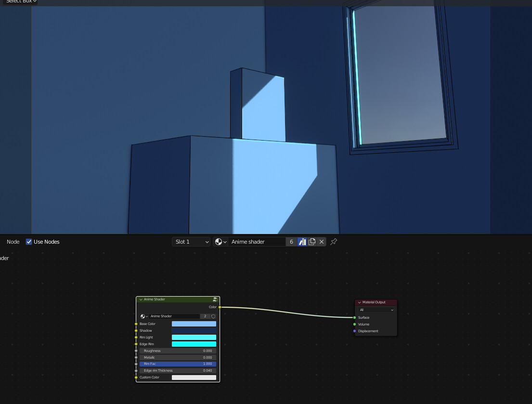
Task: Click the Anime shader name input field
Action: 258,241
